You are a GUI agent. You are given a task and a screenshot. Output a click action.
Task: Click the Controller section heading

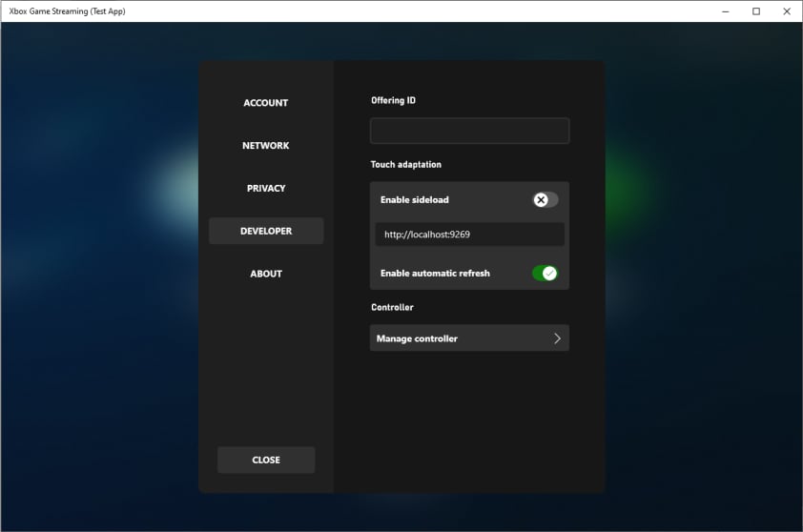tap(392, 307)
